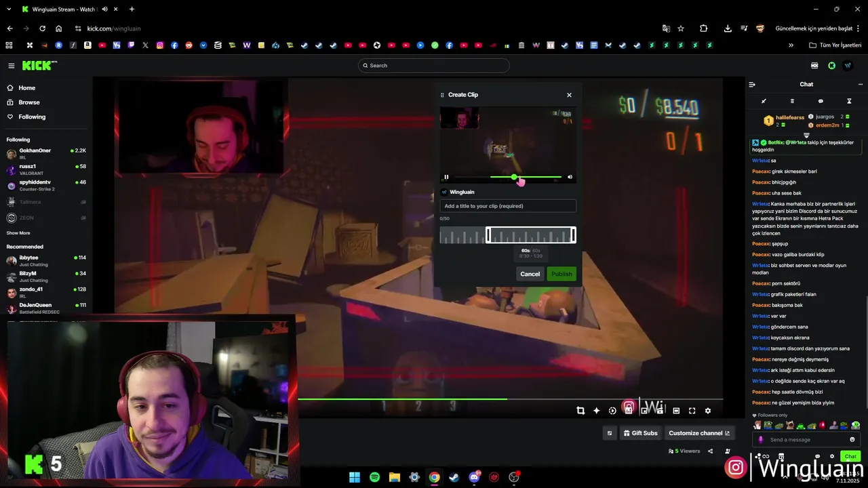
Task: Open recommended channel BilzyM
Action: pyautogui.click(x=46, y=277)
